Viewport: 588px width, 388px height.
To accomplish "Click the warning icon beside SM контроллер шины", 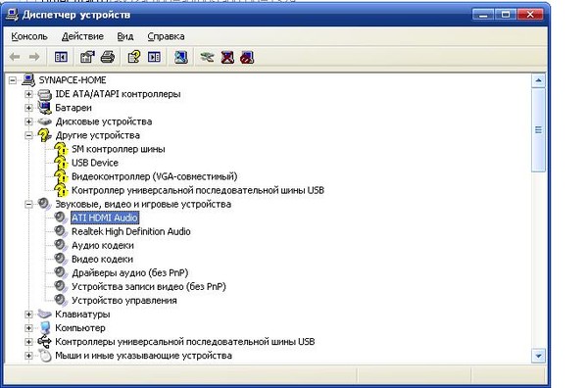I will click(61, 149).
